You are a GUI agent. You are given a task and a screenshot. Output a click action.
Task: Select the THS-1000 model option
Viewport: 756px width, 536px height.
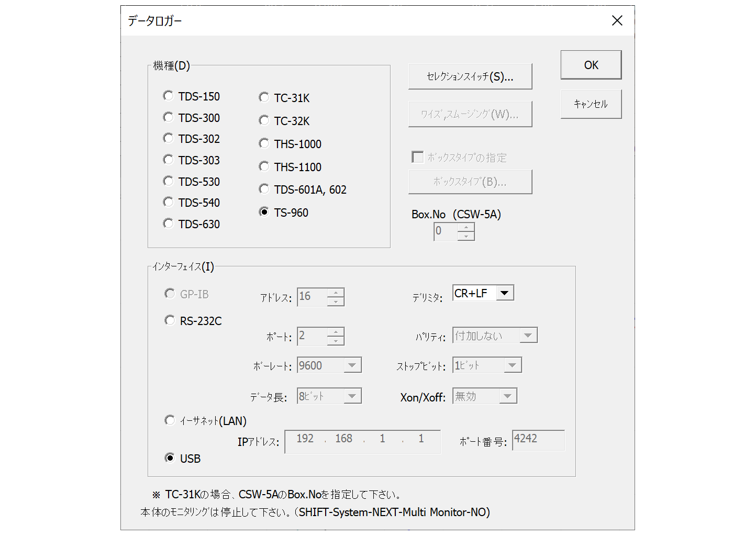pos(264,143)
